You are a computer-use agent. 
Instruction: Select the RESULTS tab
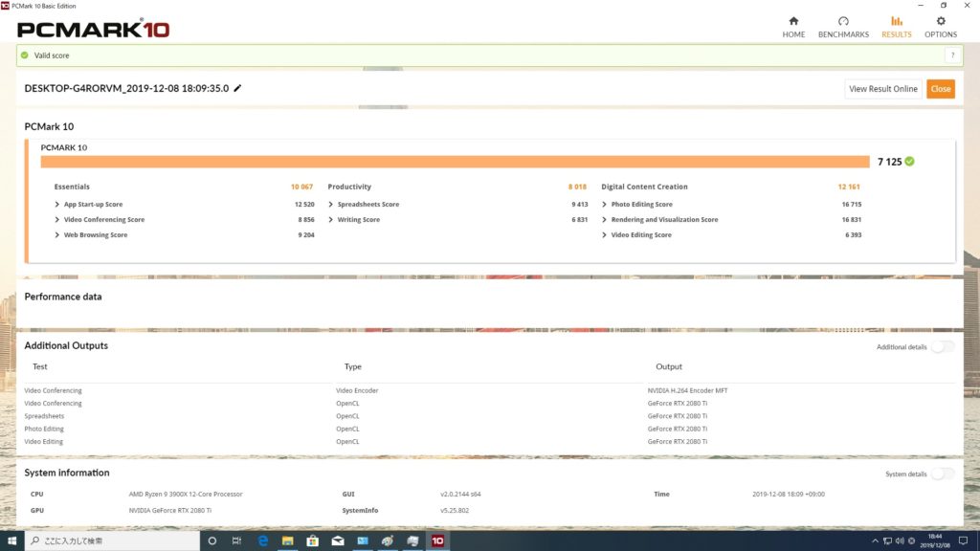point(896,28)
